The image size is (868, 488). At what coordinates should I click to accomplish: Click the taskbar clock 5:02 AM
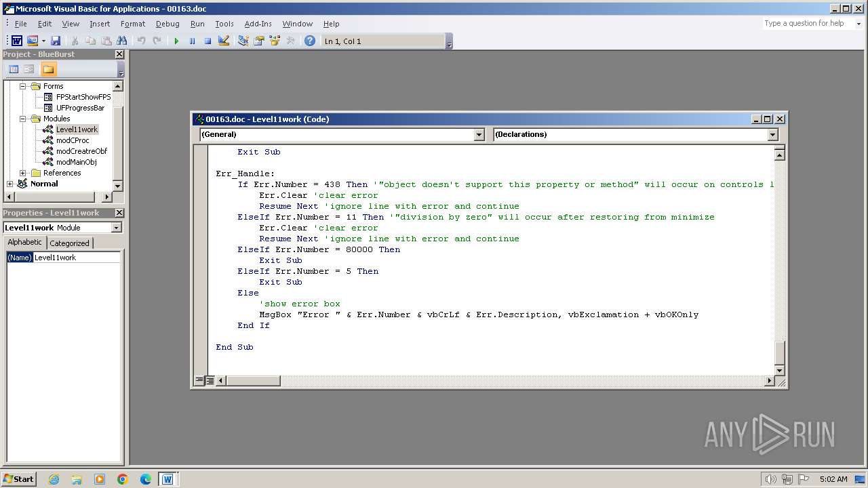click(833, 479)
